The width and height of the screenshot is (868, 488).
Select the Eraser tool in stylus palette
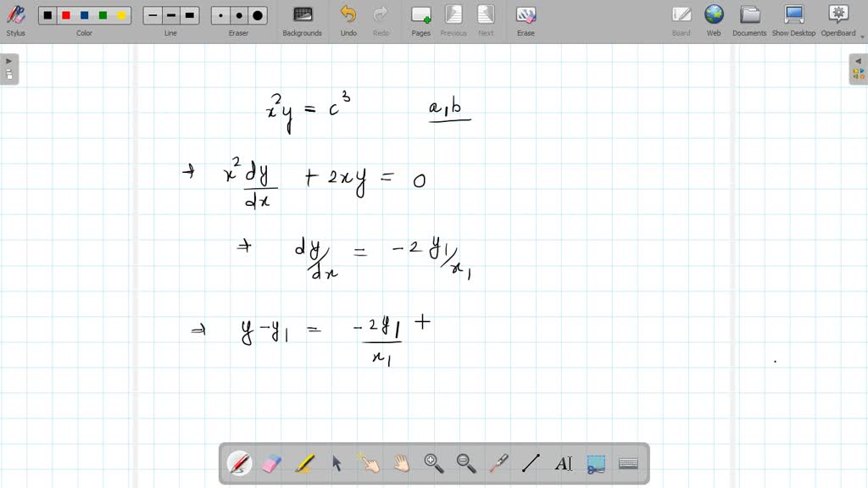pos(272,463)
